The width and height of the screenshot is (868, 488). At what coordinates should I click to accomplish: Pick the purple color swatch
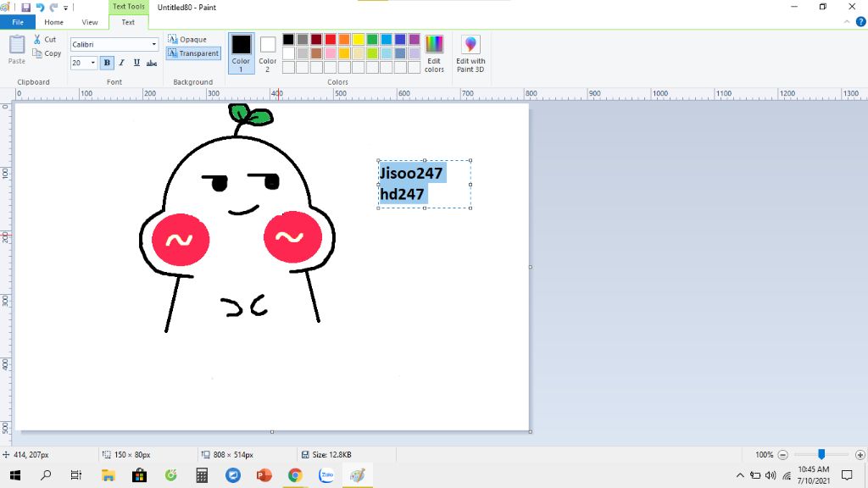click(x=414, y=39)
